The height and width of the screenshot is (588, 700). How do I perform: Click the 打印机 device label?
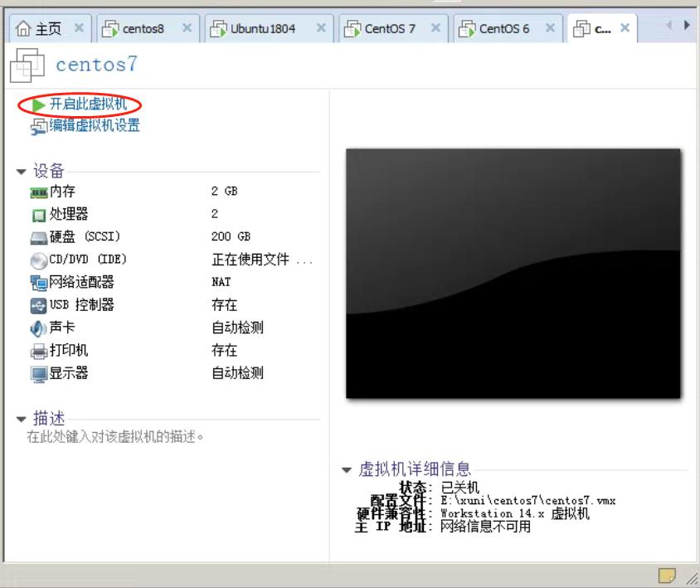click(x=69, y=350)
